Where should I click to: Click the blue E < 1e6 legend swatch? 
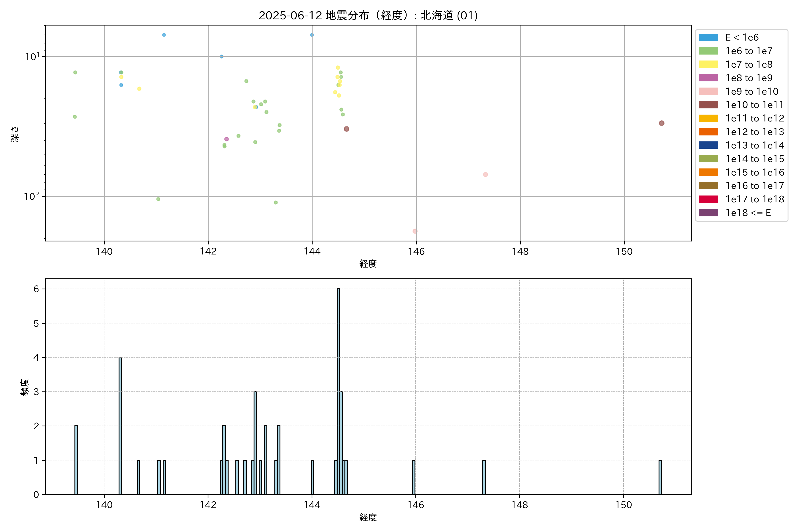[x=708, y=37]
